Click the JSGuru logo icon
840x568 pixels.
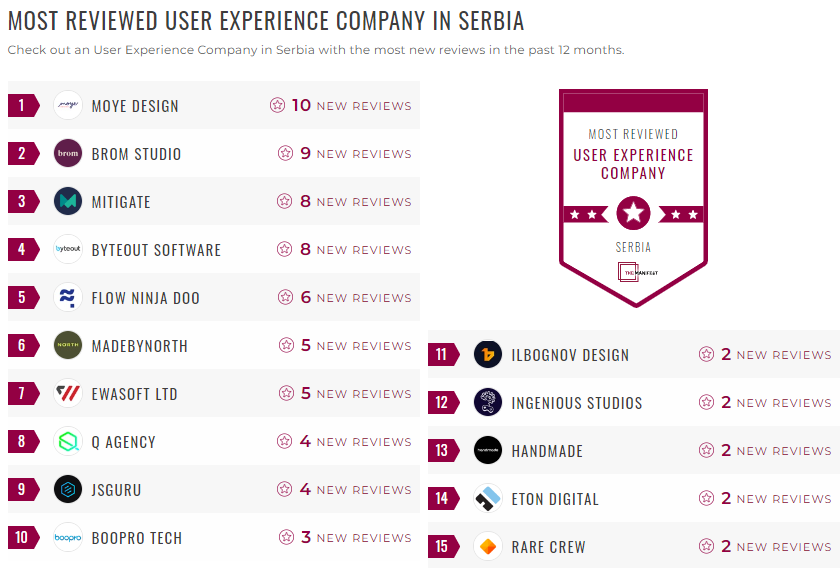(x=68, y=489)
